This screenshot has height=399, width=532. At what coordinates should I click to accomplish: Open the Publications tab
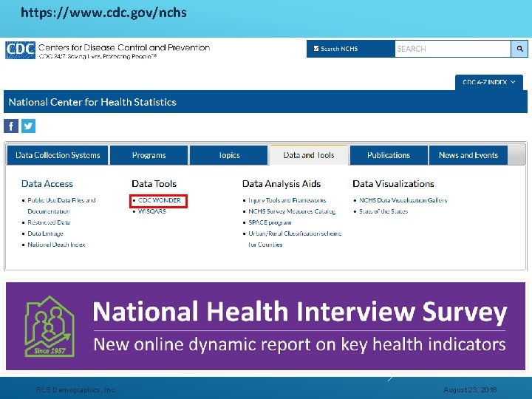(389, 155)
